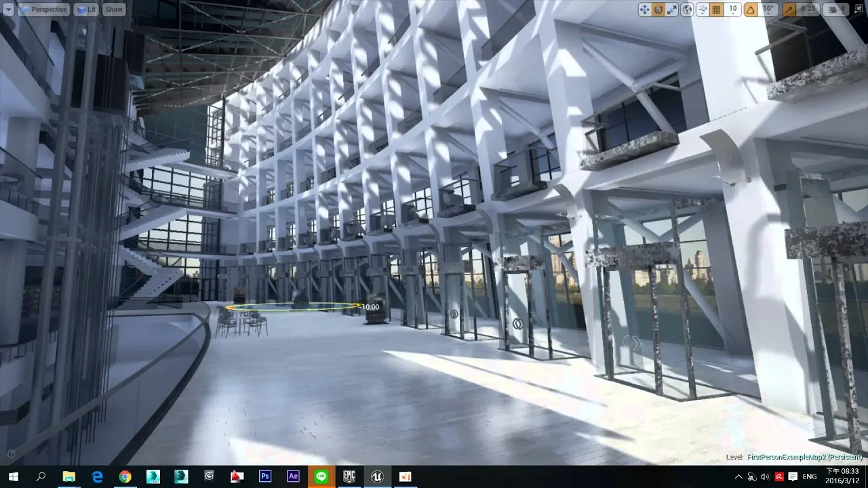Screen dimensions: 868x488
Task: Open Unreal Engine from the taskbar
Action: (x=377, y=476)
